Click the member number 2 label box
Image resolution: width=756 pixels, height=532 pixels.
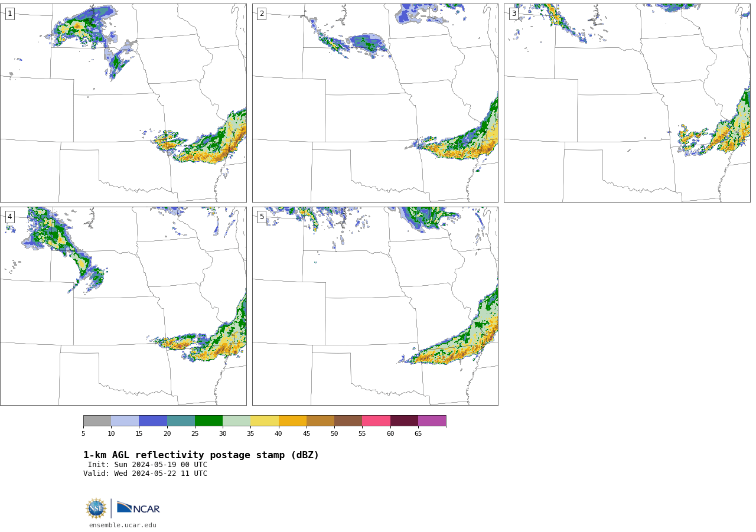point(262,14)
